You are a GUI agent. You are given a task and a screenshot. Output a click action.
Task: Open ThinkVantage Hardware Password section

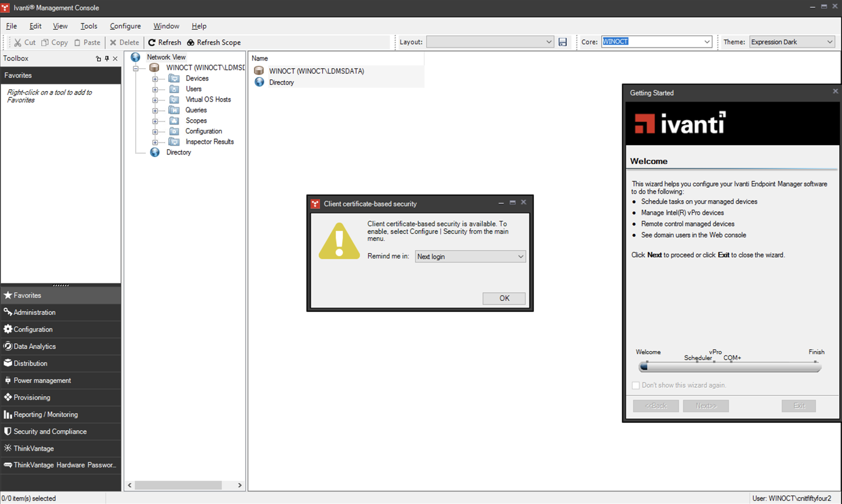61,465
